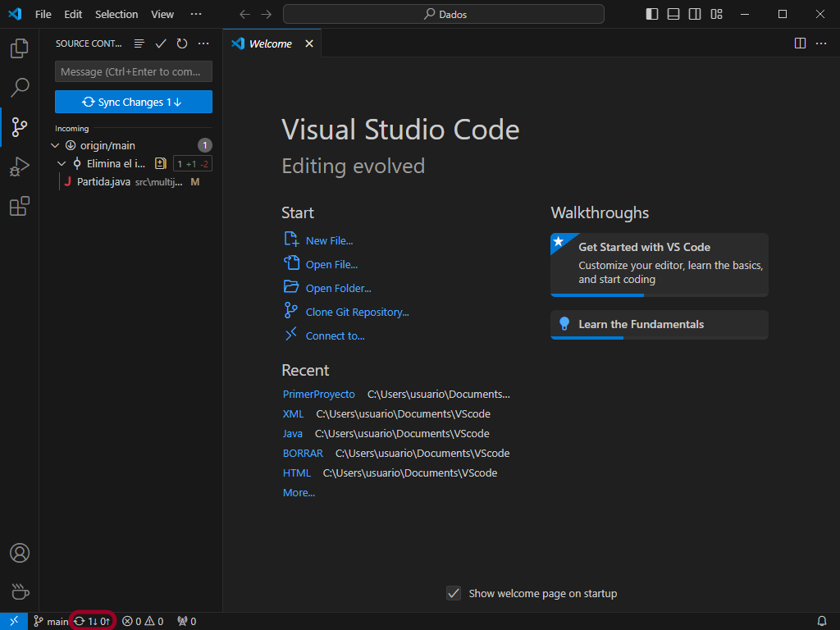Open the Source Control view icon

click(x=20, y=127)
